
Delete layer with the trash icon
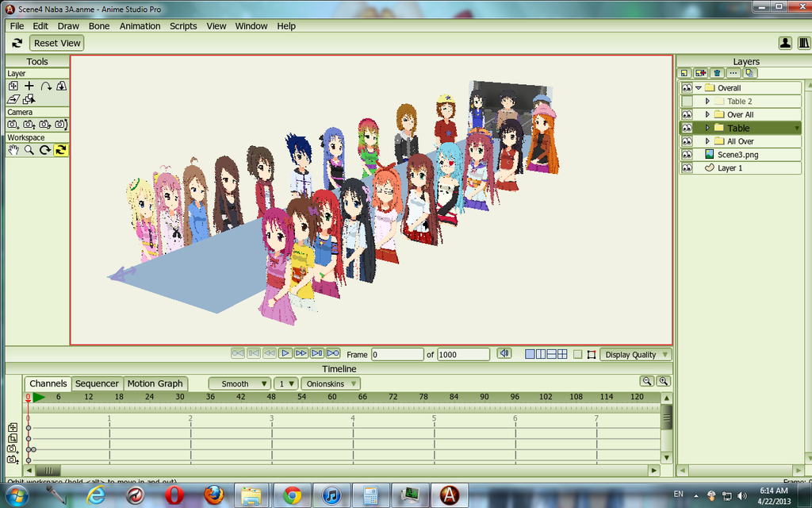point(717,73)
